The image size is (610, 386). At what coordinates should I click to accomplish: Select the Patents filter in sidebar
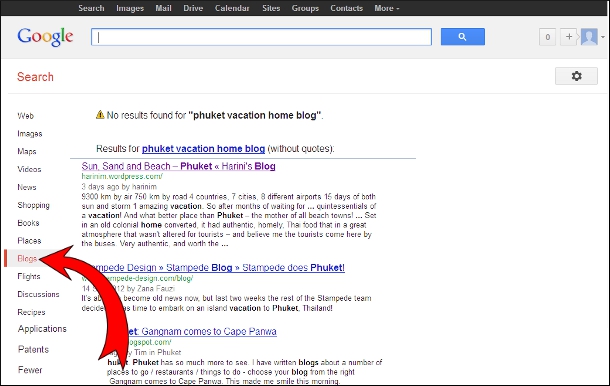point(33,349)
